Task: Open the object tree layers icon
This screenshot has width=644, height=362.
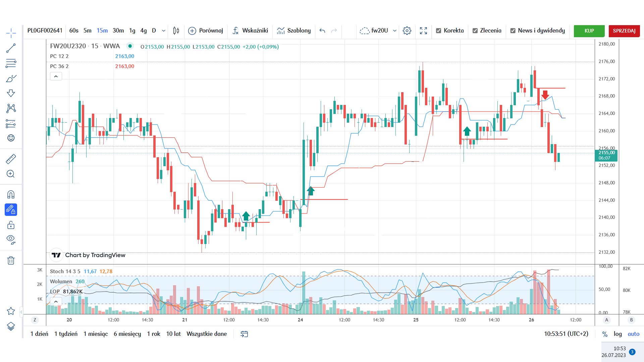Action: [x=11, y=326]
